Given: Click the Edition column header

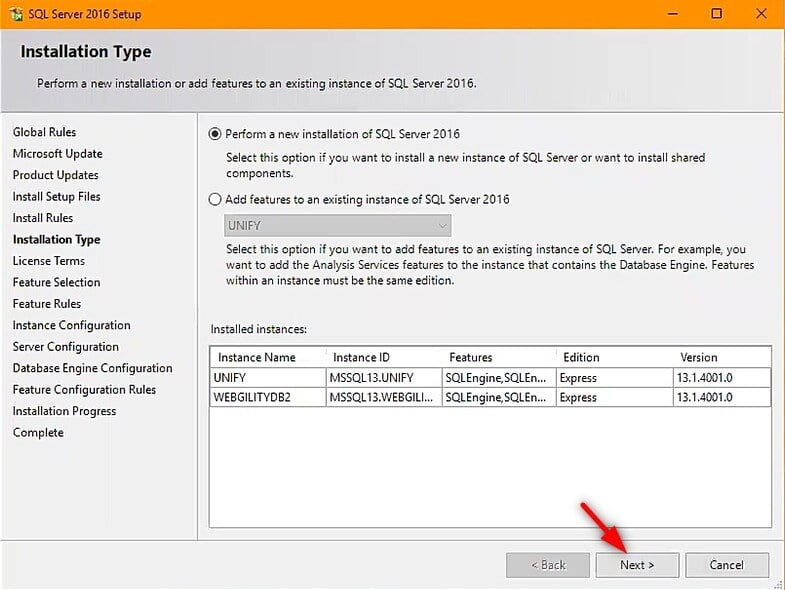Looking at the screenshot, I should click(614, 357).
